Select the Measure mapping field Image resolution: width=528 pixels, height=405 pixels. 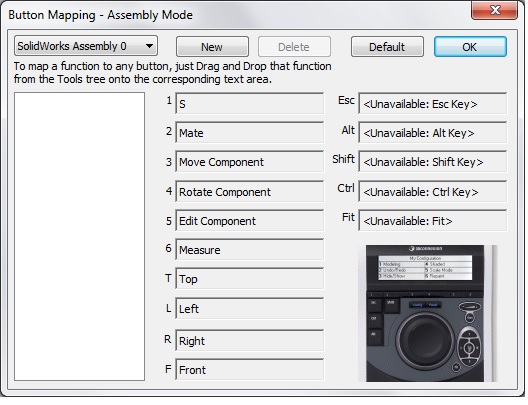(x=250, y=250)
